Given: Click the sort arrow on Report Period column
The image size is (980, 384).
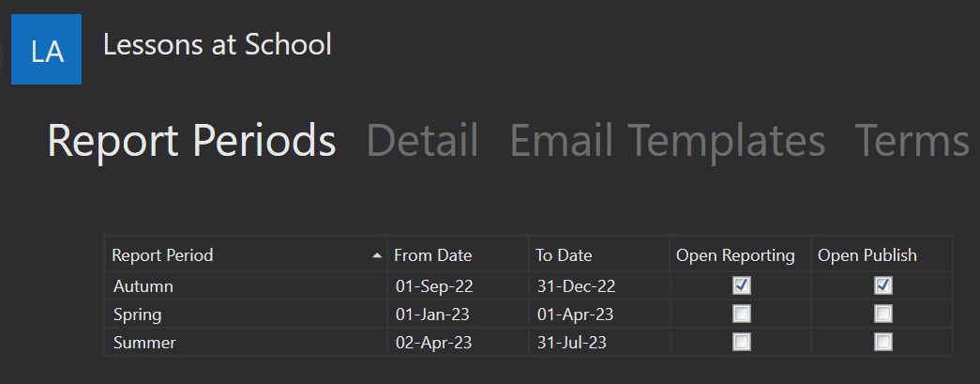Looking at the screenshot, I should click(x=376, y=255).
